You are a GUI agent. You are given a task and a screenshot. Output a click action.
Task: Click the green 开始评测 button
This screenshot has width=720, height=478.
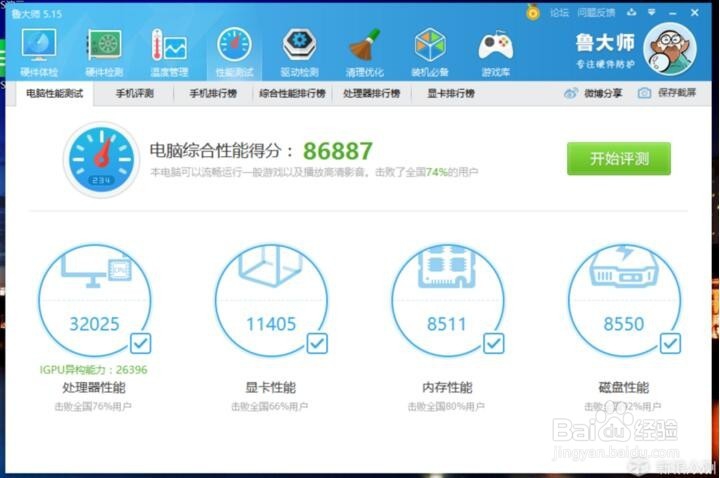tap(619, 159)
